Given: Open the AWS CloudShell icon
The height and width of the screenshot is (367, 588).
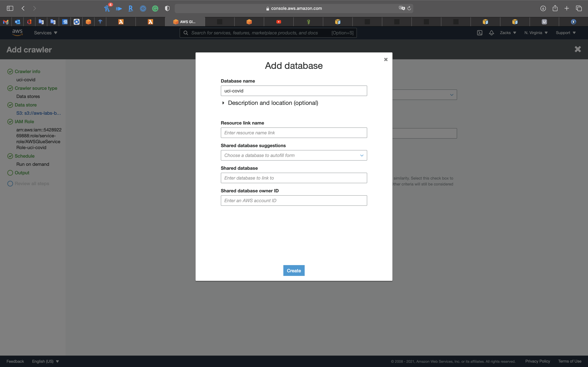Looking at the screenshot, I should 479,33.
